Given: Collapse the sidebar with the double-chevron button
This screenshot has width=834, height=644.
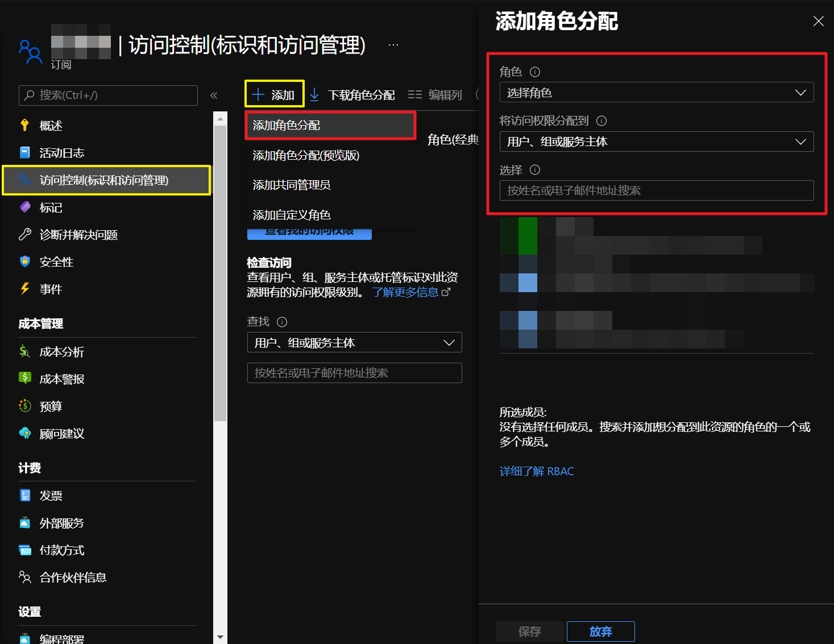Looking at the screenshot, I should coord(214,95).
